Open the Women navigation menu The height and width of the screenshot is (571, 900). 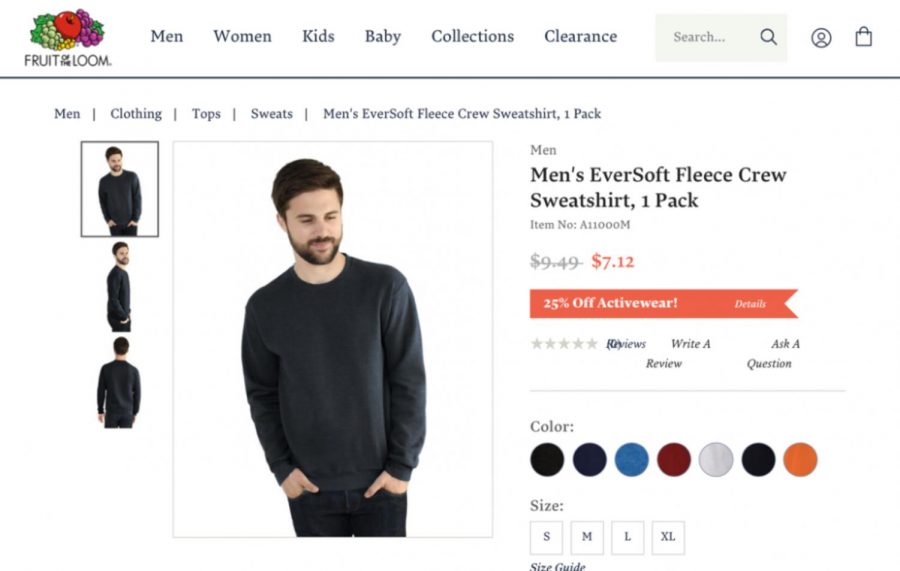click(242, 36)
